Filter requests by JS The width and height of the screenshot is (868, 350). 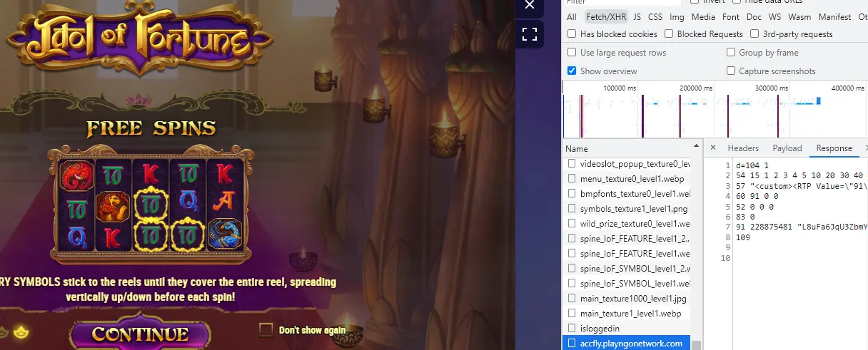(637, 17)
